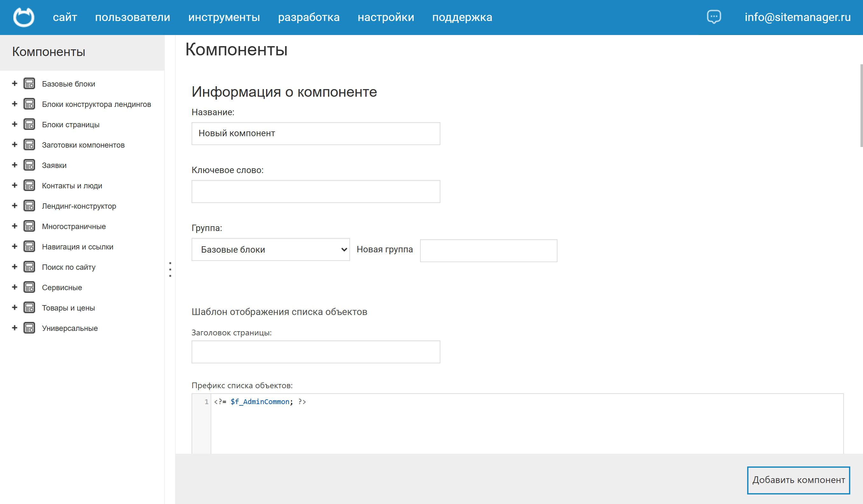This screenshot has height=504, width=863.
Task: Select Блоки страницы in the tree
Action: click(71, 125)
